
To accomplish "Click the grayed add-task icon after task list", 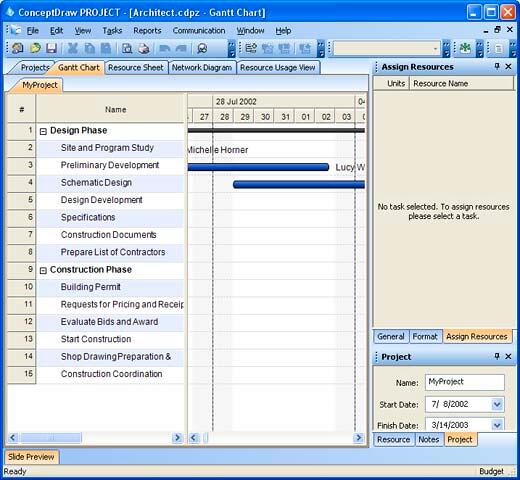I will pyautogui.click(x=267, y=48).
